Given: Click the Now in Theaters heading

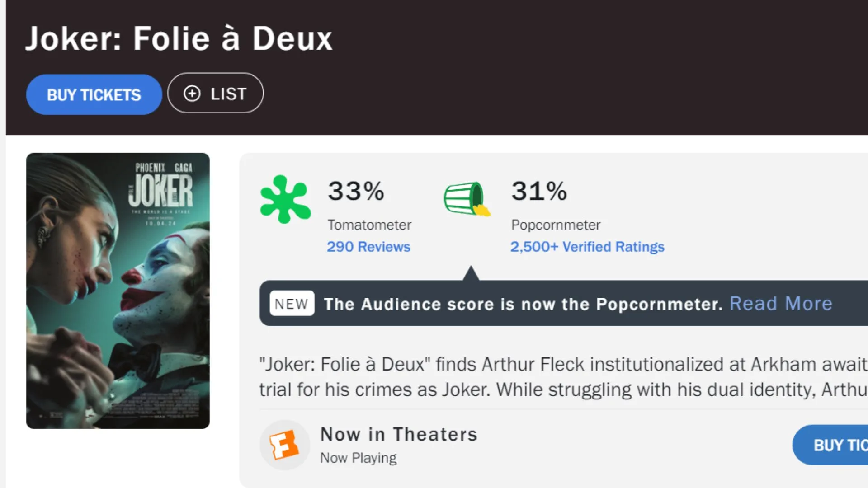Looking at the screenshot, I should pos(399,434).
